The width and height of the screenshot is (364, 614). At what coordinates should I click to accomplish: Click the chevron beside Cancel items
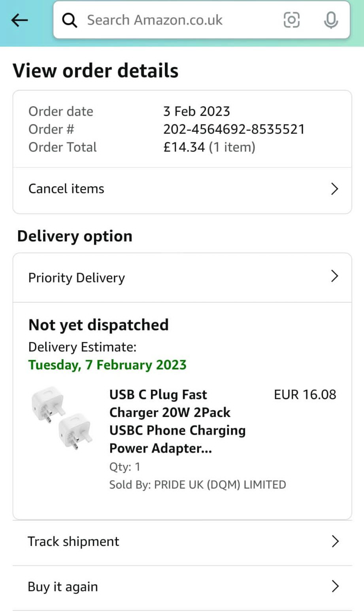tap(334, 189)
